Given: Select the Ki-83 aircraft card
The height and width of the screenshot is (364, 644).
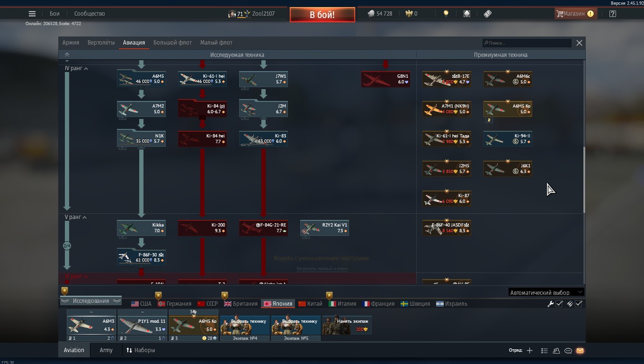Looking at the screenshot, I should (263, 138).
